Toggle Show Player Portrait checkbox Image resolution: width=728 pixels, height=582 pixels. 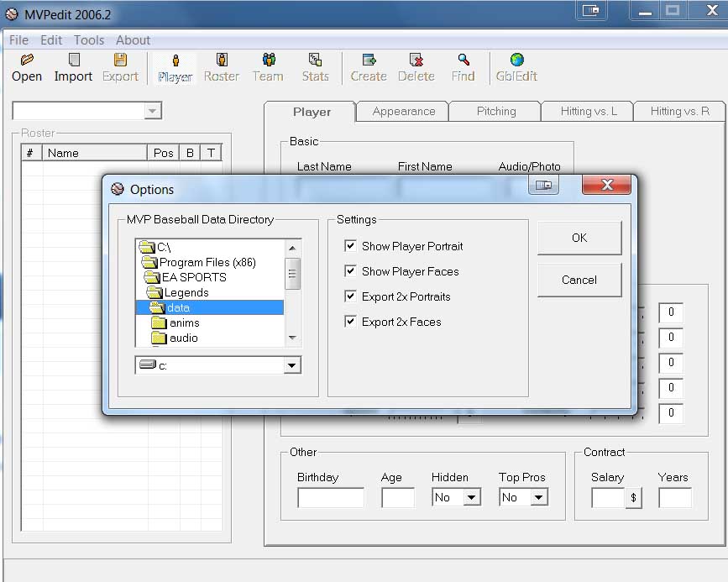pyautogui.click(x=350, y=246)
